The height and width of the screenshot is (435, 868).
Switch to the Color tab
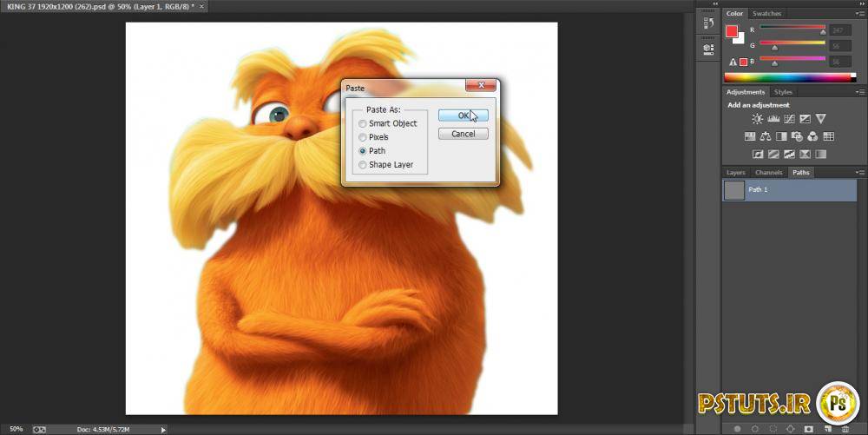[x=734, y=13]
